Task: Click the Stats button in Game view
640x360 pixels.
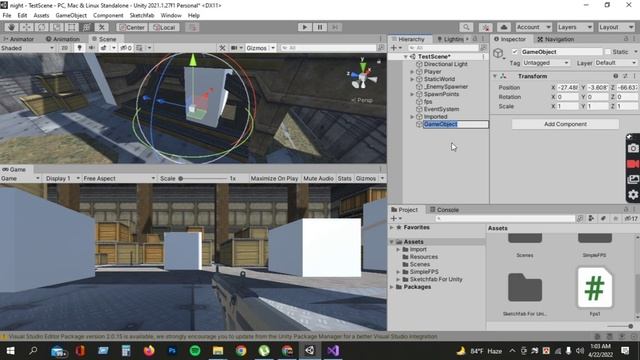Action: (x=344, y=178)
